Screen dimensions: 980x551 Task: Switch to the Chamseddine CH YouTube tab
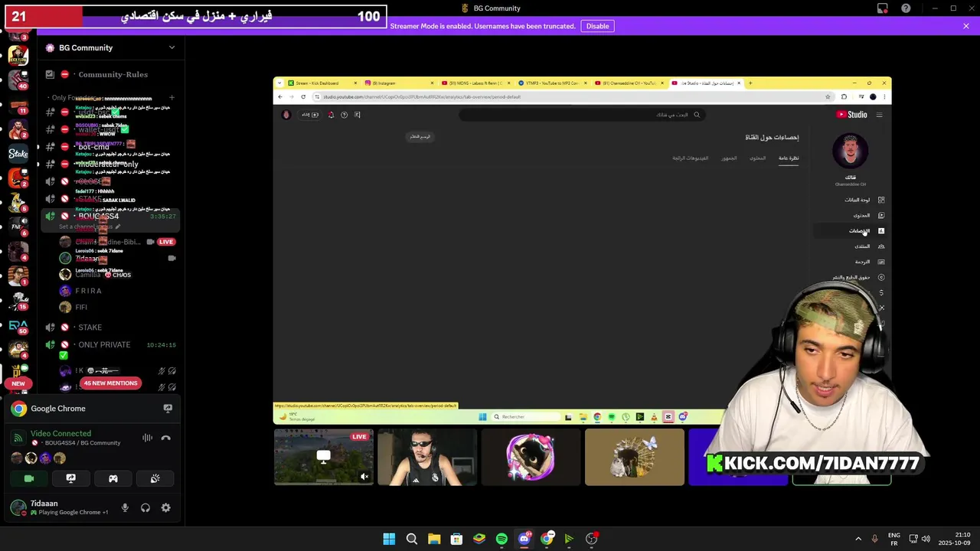click(629, 83)
